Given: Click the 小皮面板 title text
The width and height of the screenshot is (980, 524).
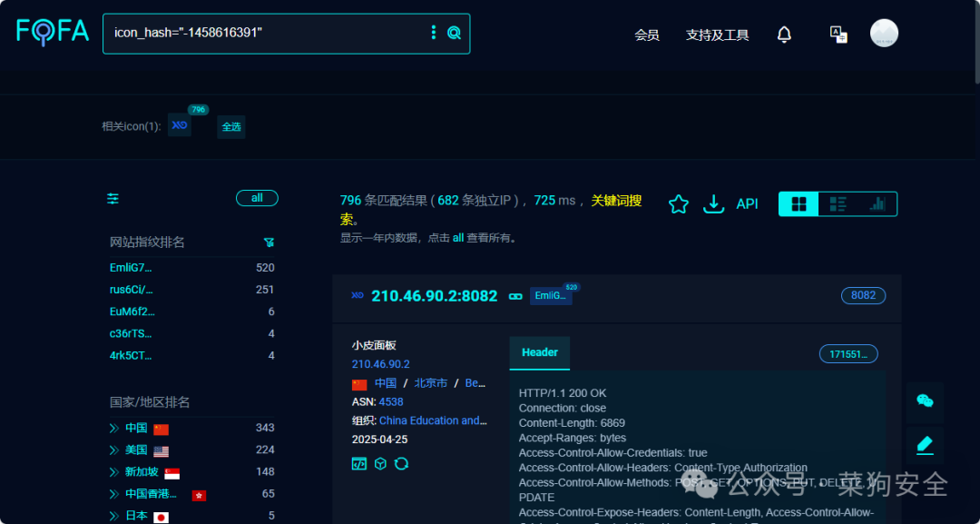Looking at the screenshot, I should click(374, 345).
